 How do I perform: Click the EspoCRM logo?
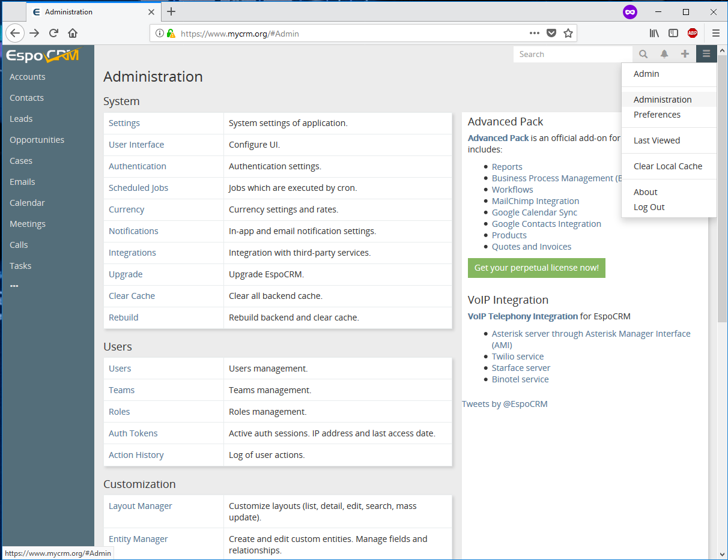pos(42,56)
